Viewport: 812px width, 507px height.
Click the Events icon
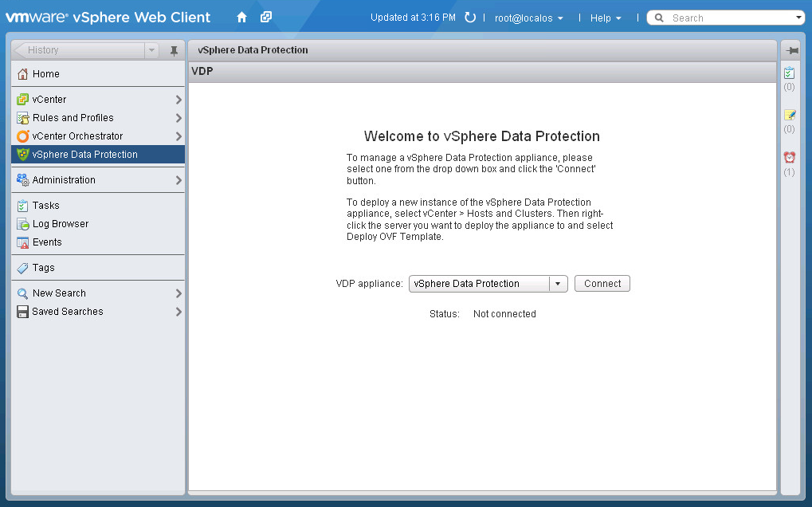pos(22,242)
